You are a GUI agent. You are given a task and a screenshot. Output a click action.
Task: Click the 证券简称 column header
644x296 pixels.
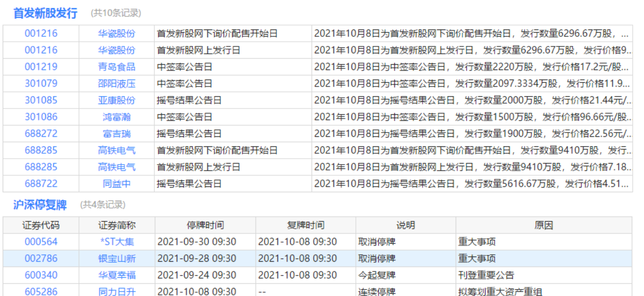tap(117, 225)
